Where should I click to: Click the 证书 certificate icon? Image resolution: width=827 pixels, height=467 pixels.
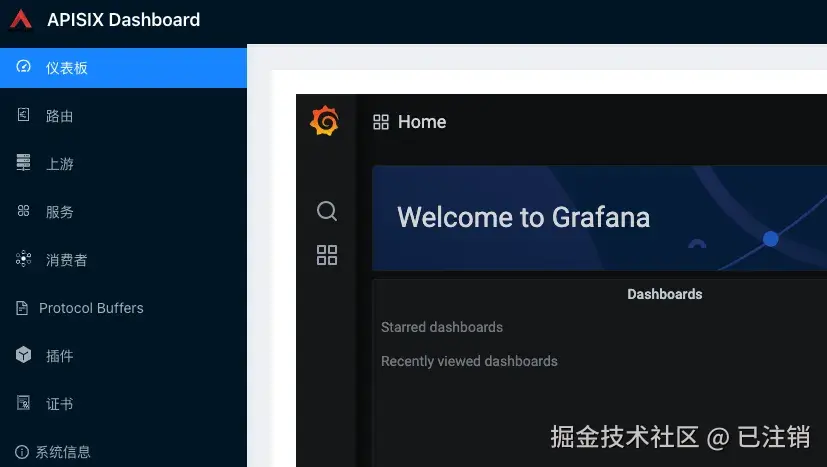point(23,403)
